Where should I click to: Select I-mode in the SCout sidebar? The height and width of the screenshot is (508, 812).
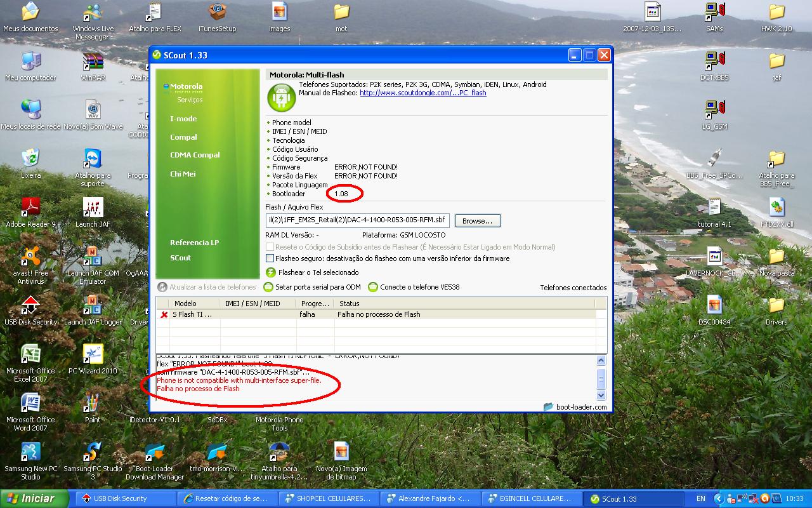point(183,119)
